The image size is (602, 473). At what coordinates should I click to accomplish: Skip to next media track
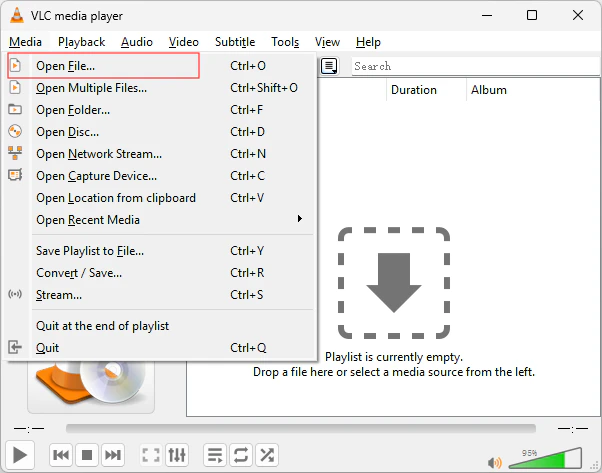point(113,455)
